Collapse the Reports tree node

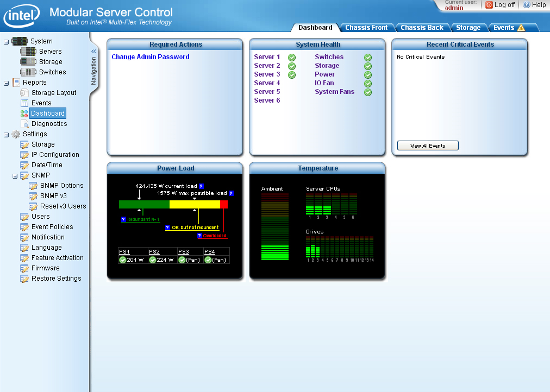(7, 84)
